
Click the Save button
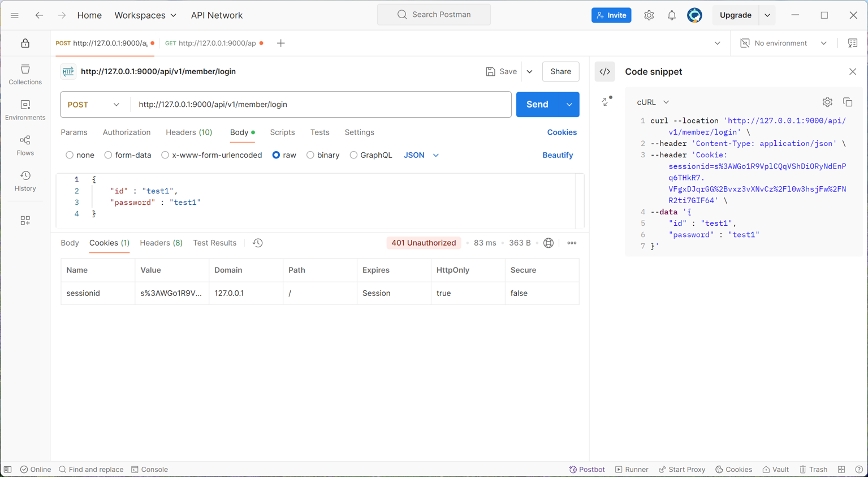(x=502, y=72)
